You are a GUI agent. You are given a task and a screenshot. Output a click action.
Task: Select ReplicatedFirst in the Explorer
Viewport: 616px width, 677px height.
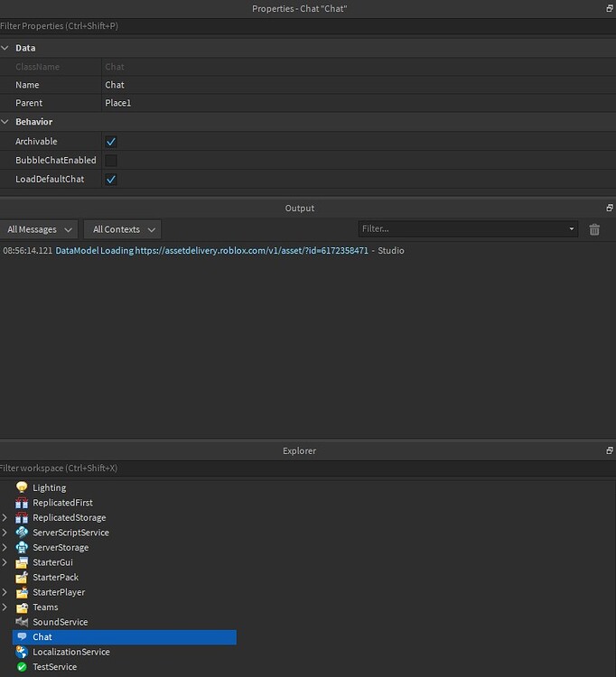(x=62, y=503)
